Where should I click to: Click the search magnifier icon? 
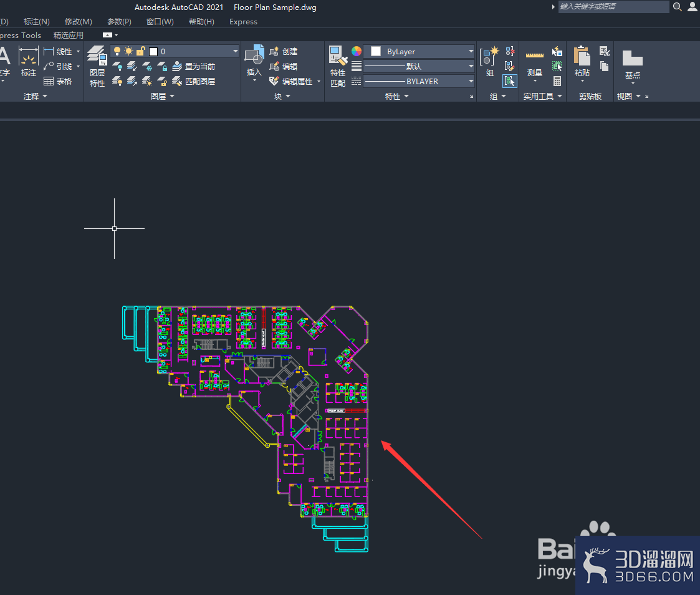677,7
